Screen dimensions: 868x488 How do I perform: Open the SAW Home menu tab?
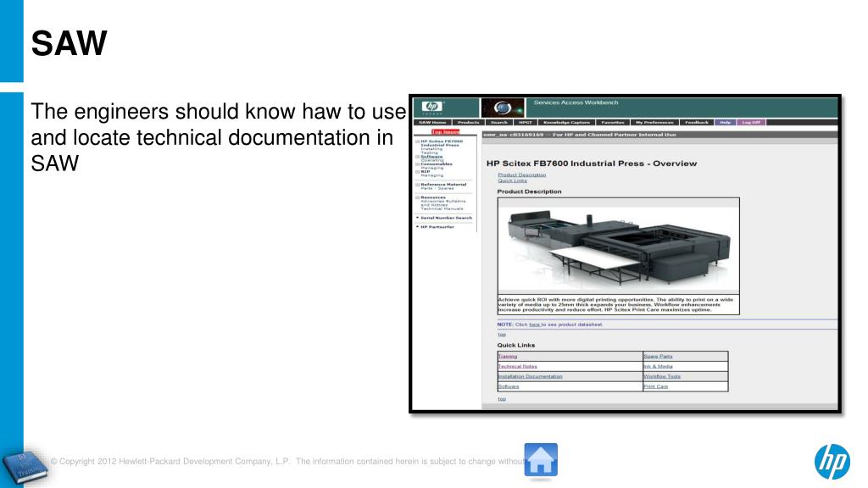(432, 122)
